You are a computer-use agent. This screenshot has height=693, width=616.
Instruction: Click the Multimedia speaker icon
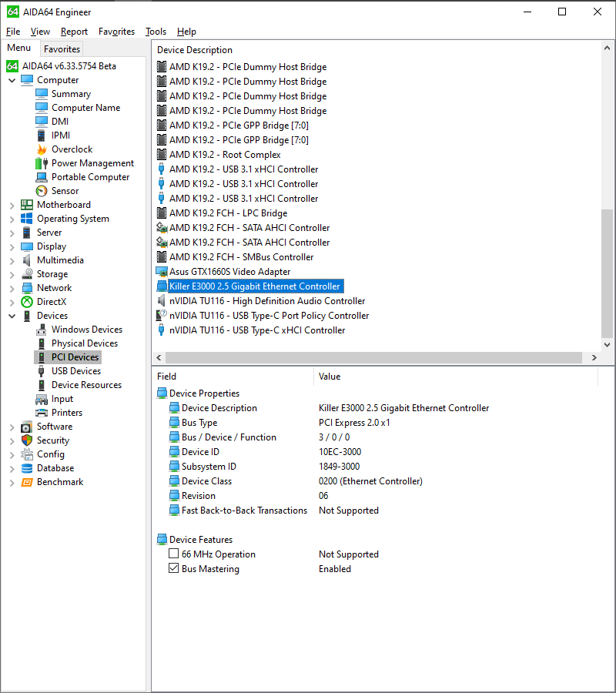point(27,260)
